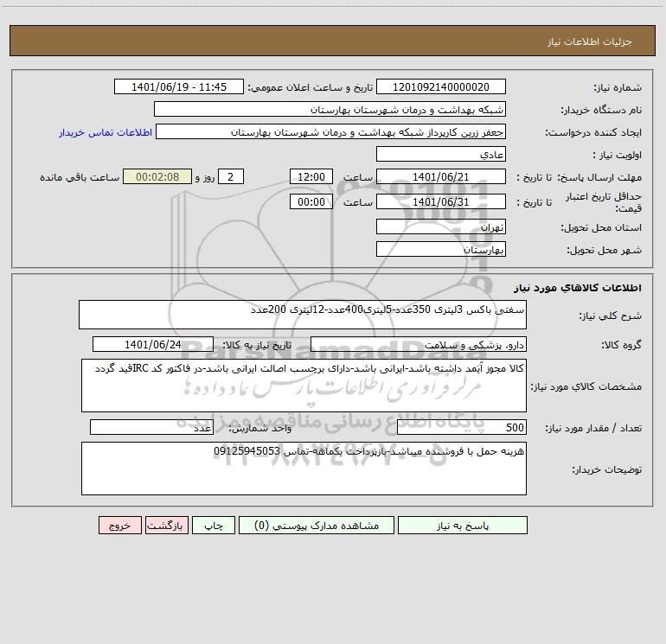Click the خروج exit button
The width and height of the screenshot is (666, 644).
coord(119,525)
